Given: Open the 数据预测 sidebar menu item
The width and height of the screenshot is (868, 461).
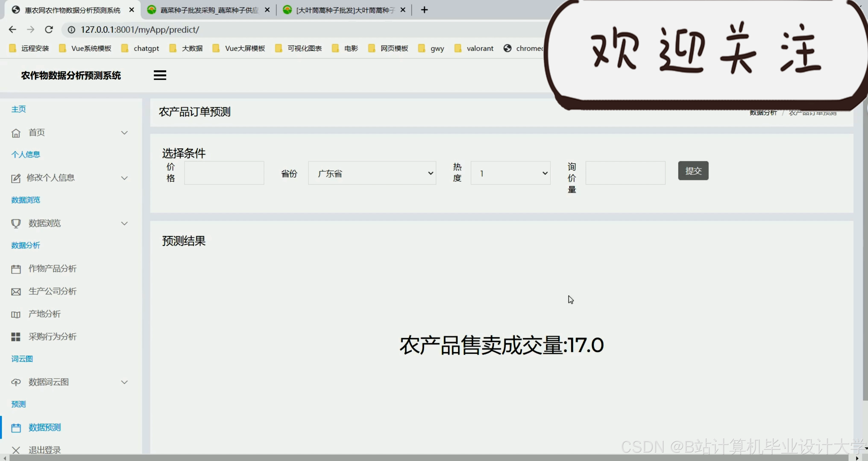Looking at the screenshot, I should (44, 427).
